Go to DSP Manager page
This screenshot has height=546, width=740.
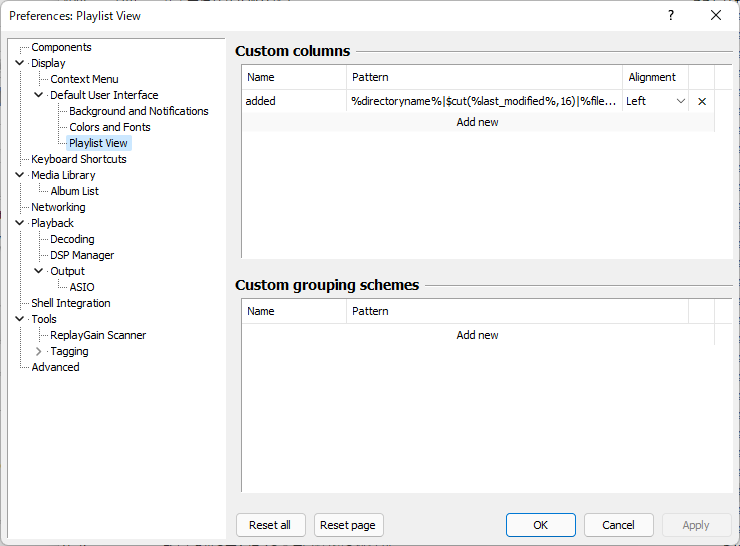(82, 255)
